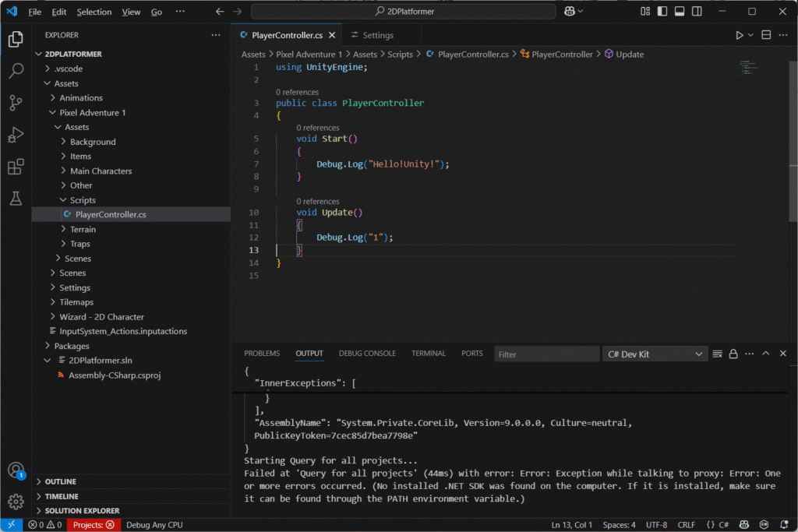Change the UTF-8 encoding setting

coord(656,524)
